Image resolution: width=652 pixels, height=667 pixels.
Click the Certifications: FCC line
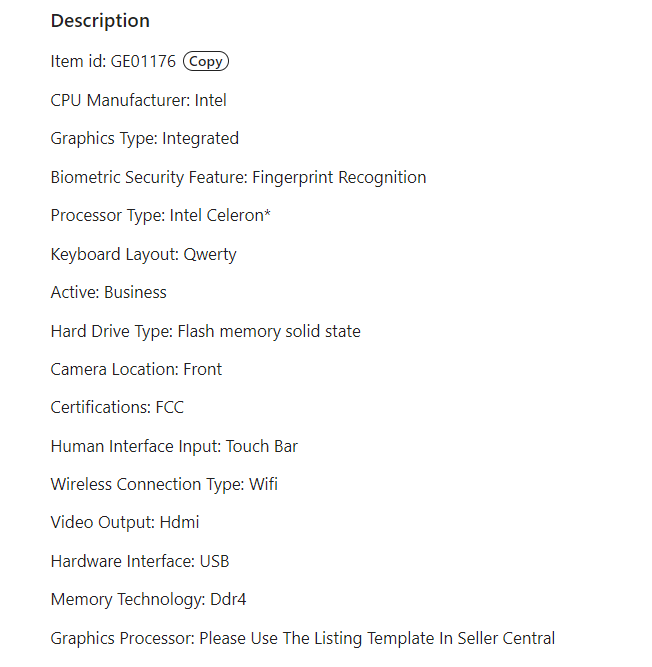pos(117,408)
